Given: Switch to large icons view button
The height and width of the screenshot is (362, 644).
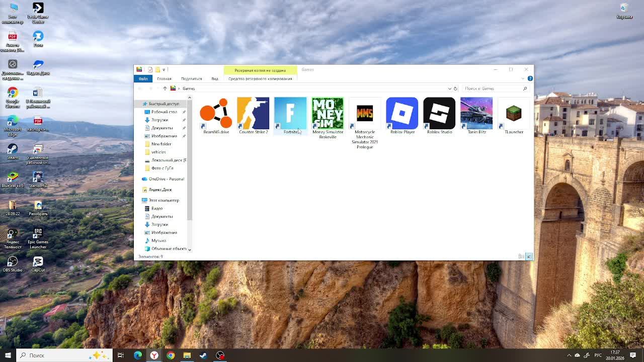Looking at the screenshot, I should coord(529,256).
